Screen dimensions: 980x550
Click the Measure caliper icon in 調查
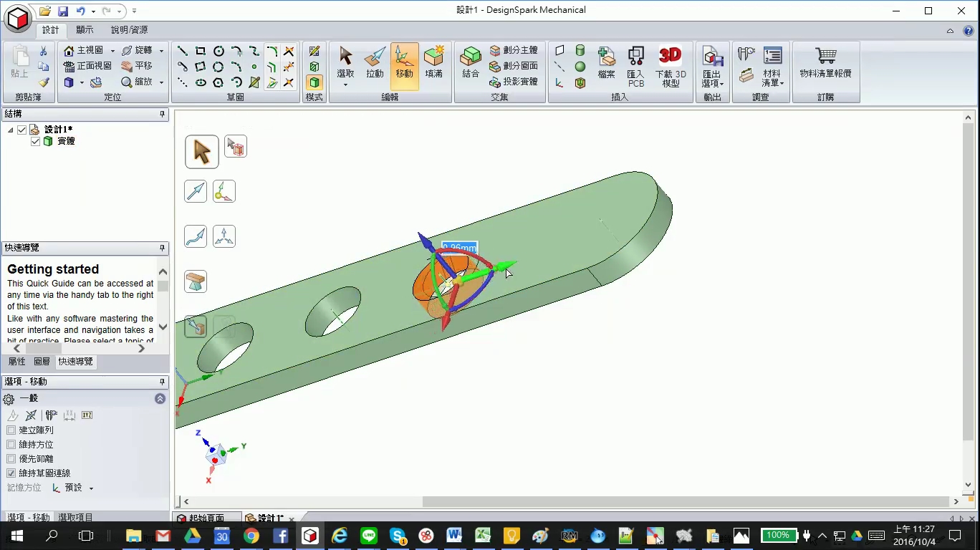tap(746, 54)
